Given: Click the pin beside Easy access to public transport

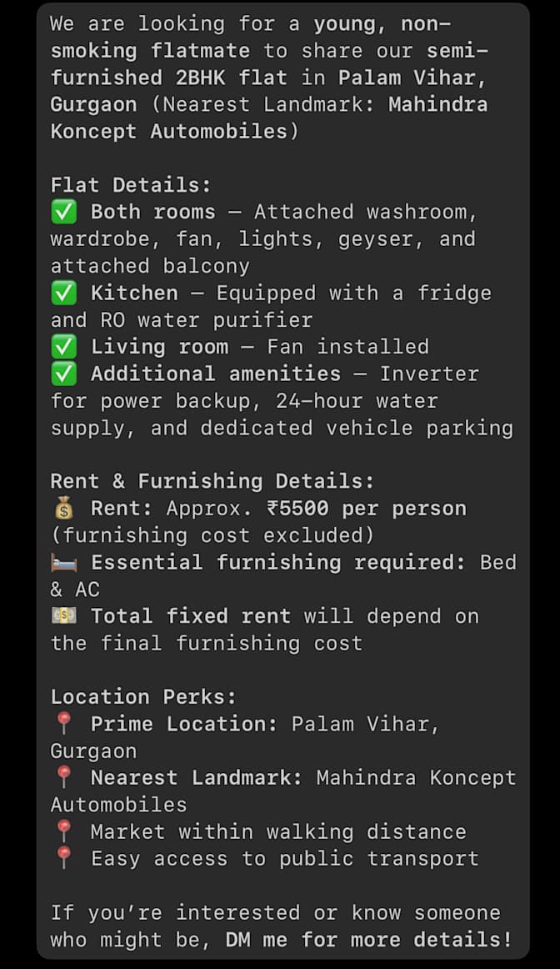Looking at the screenshot, I should [x=63, y=858].
